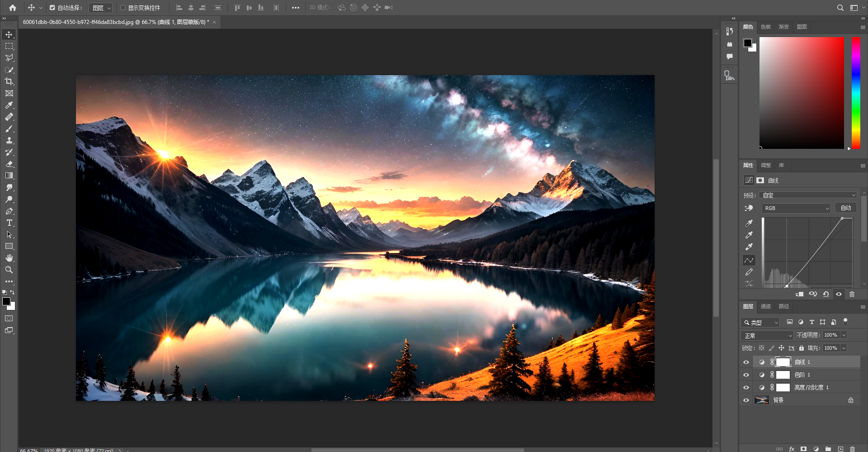868x452 pixels.
Task: Create a new layer group folder
Action: [x=828, y=449]
